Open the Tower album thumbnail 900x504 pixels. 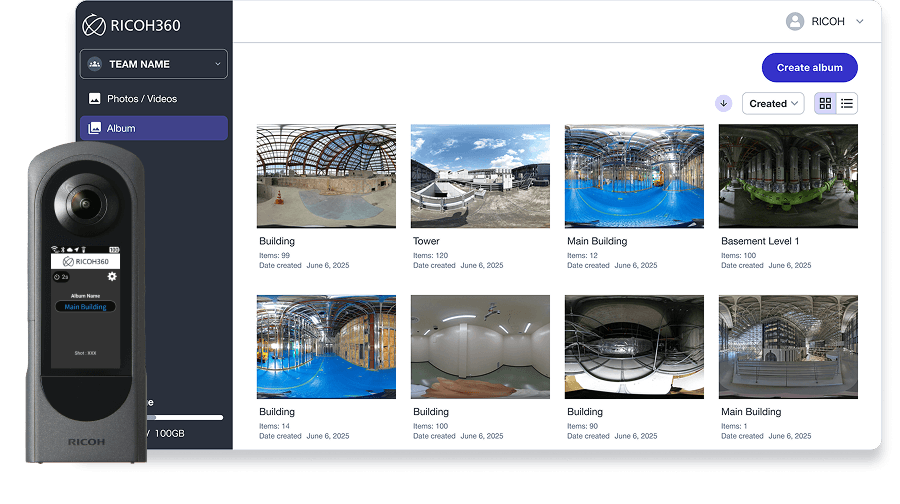(480, 176)
